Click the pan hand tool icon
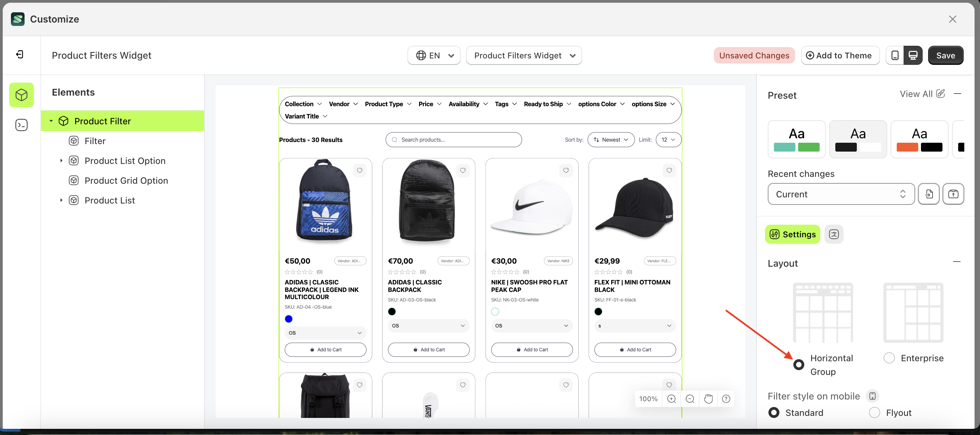 pyautogui.click(x=708, y=398)
